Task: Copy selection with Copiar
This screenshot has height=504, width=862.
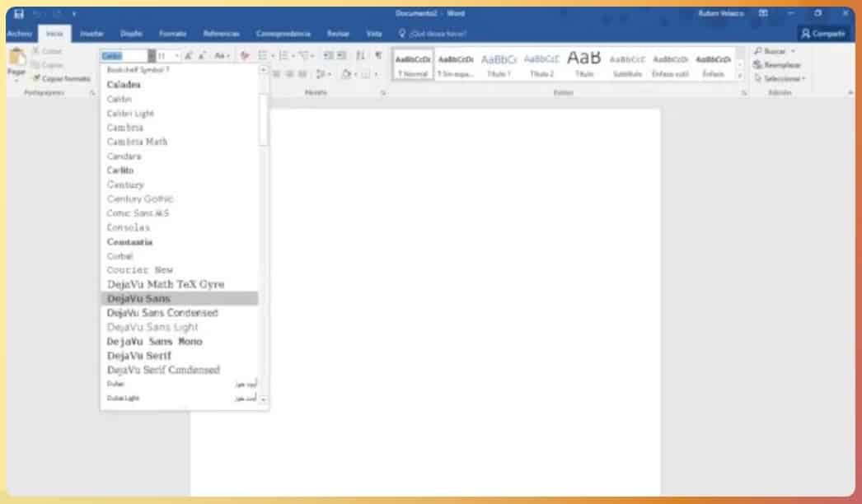Action: coord(47,65)
